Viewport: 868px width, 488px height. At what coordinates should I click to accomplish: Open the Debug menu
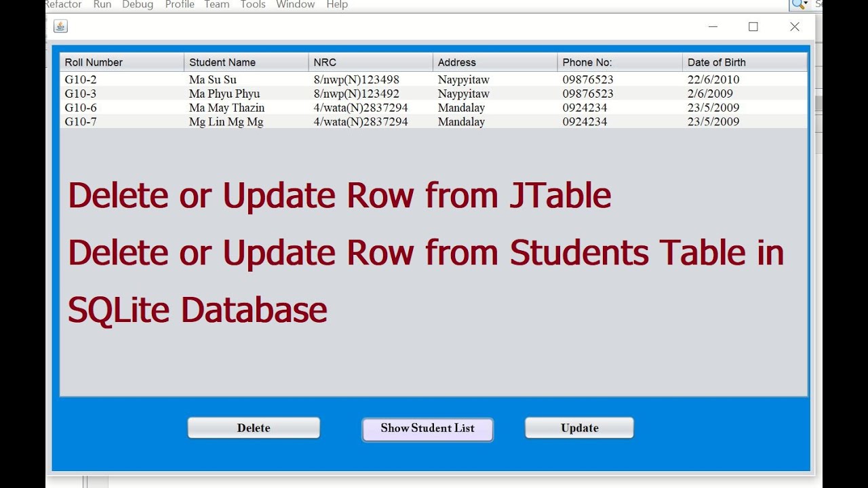coord(138,5)
